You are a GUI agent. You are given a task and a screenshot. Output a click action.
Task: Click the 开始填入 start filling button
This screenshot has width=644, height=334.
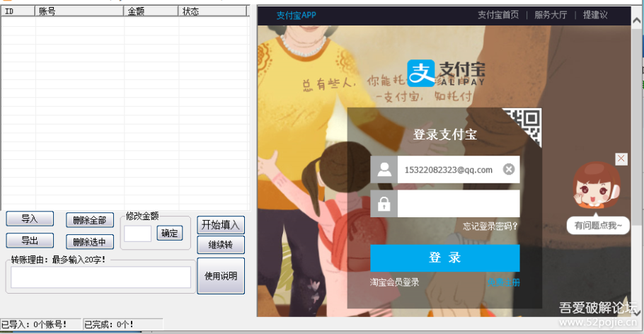221,225
